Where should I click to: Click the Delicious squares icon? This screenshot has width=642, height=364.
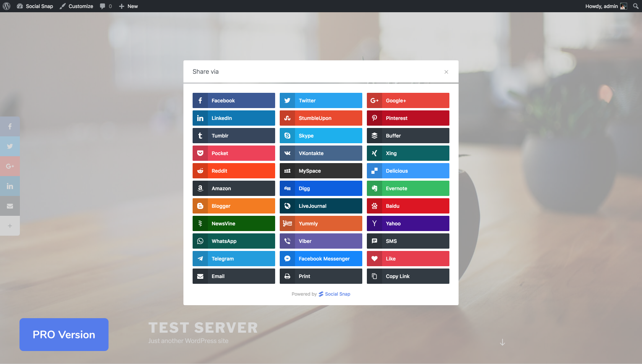click(374, 171)
